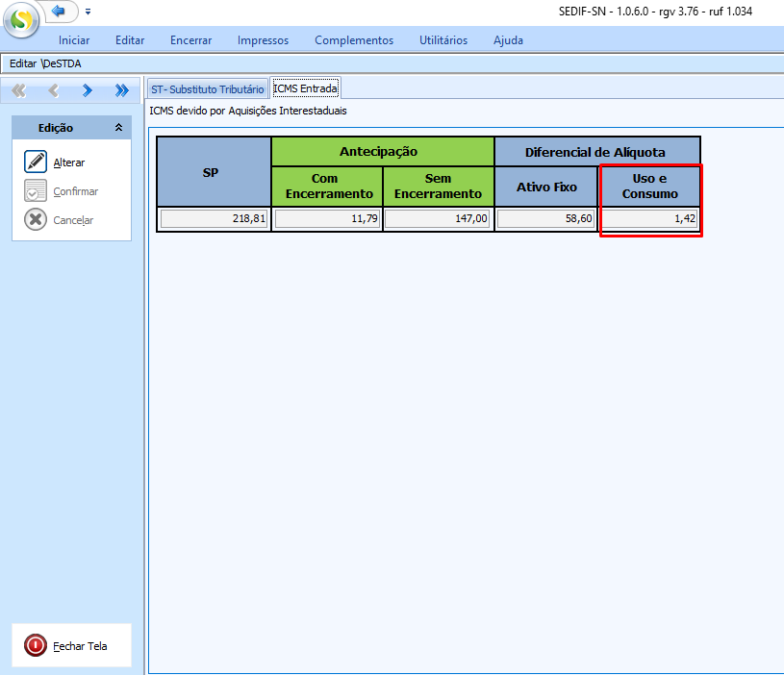
Task: Click the Cancelar label
Action: [x=73, y=220]
